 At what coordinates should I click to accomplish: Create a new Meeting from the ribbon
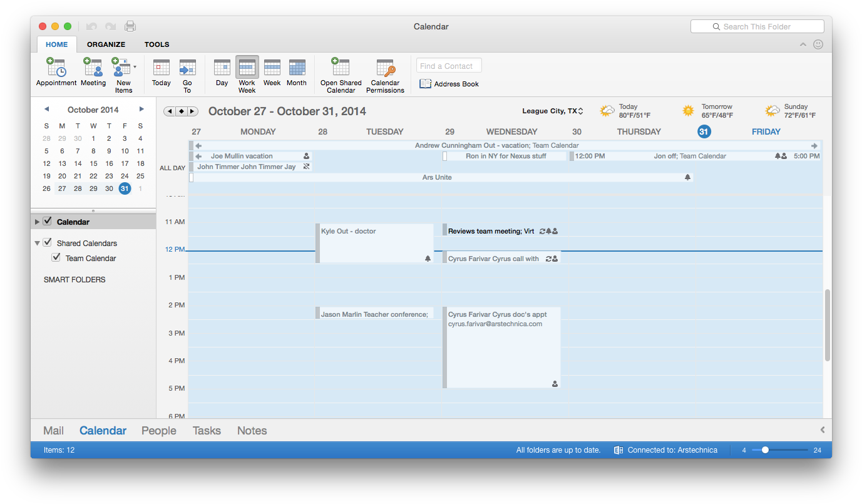(93, 68)
